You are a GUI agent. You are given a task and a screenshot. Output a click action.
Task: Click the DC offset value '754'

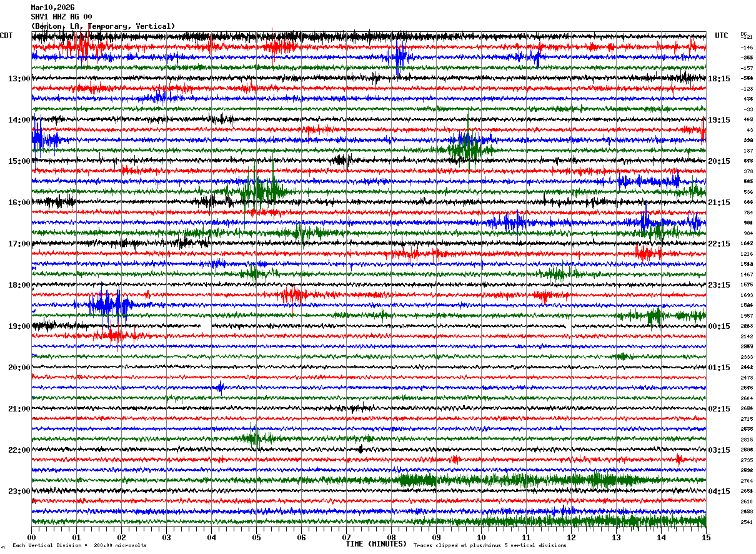click(x=748, y=213)
